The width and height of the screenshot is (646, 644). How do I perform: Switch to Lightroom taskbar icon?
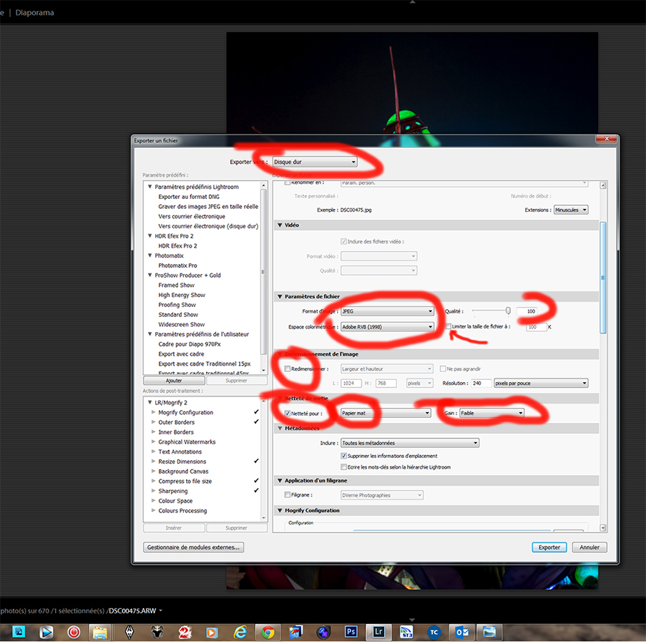[378, 632]
